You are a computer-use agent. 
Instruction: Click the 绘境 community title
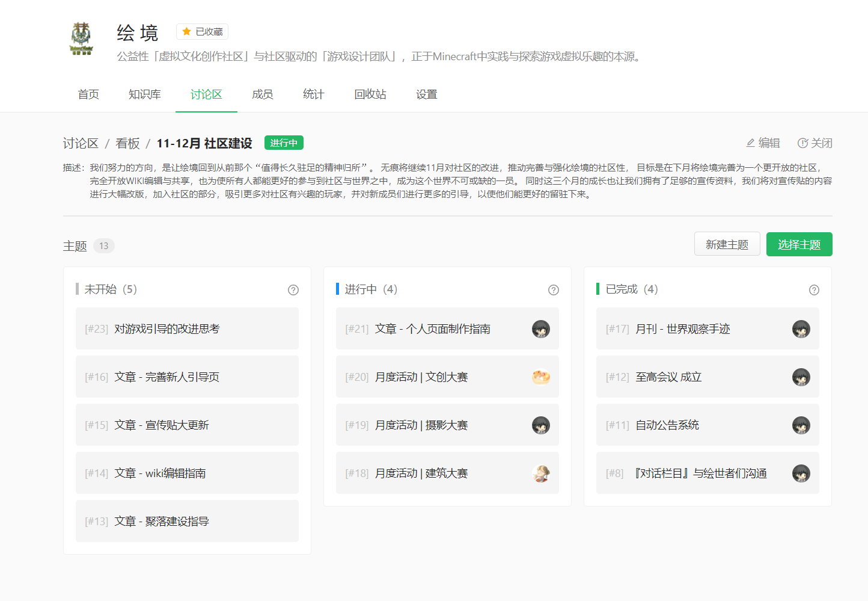point(138,32)
